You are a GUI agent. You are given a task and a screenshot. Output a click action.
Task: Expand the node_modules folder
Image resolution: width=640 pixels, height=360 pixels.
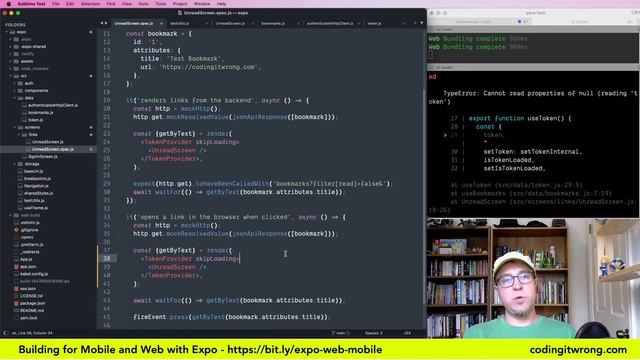coord(11,69)
